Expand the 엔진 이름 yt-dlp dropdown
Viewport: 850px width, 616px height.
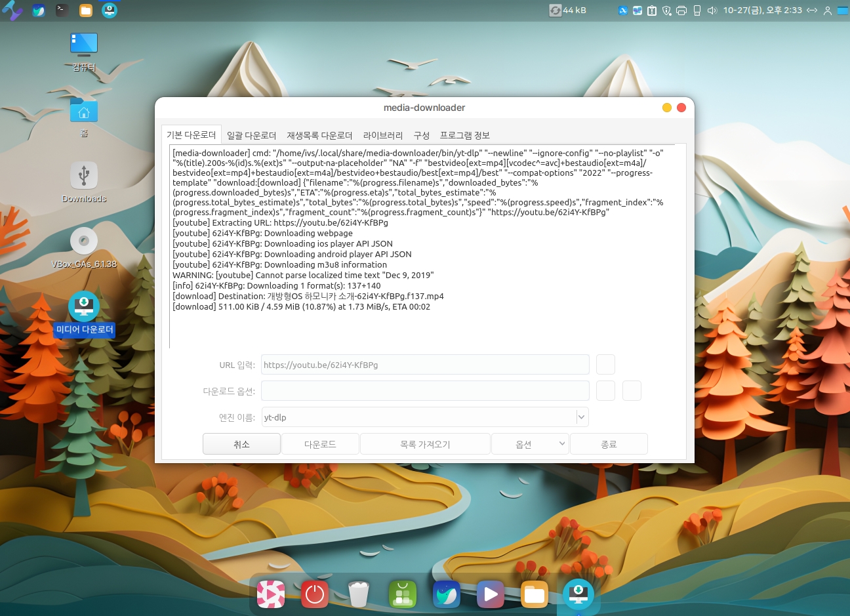point(581,417)
